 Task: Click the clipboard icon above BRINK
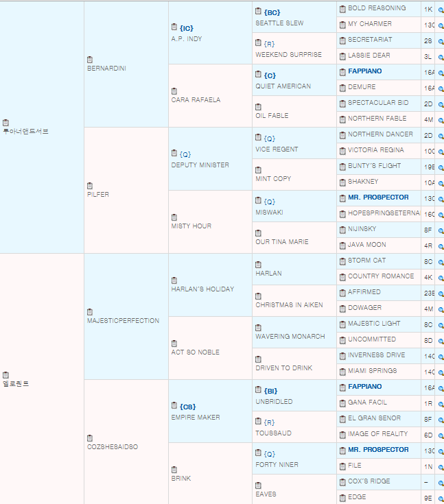[x=174, y=469]
